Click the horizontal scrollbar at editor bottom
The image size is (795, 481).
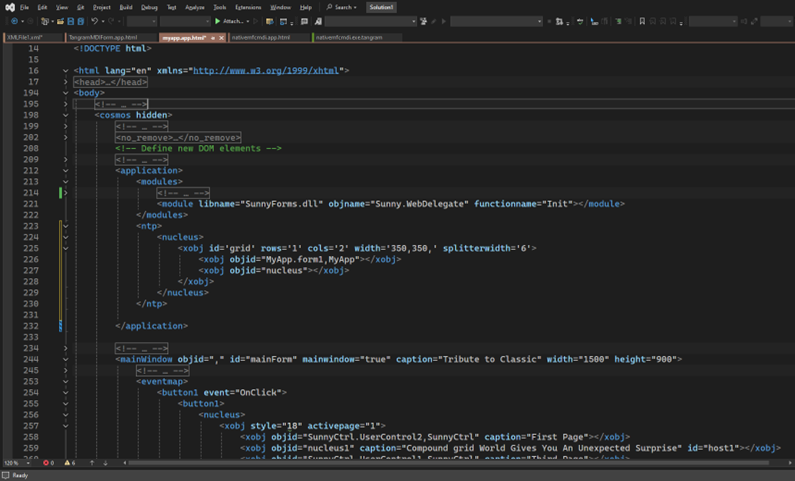(x=450, y=463)
